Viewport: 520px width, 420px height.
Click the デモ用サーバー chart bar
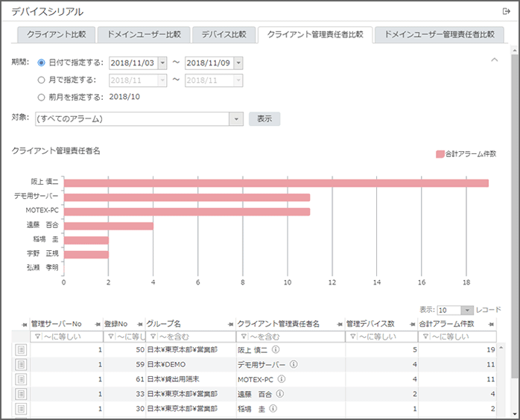point(187,197)
